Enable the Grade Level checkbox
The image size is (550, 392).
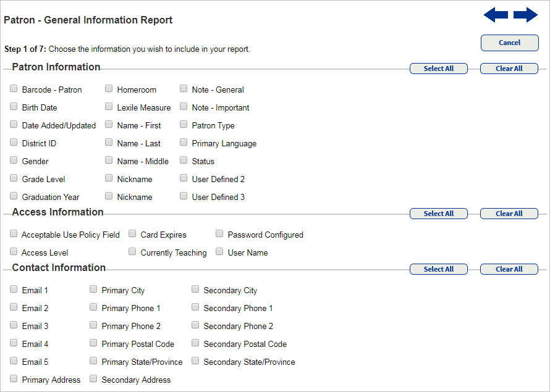pos(13,178)
